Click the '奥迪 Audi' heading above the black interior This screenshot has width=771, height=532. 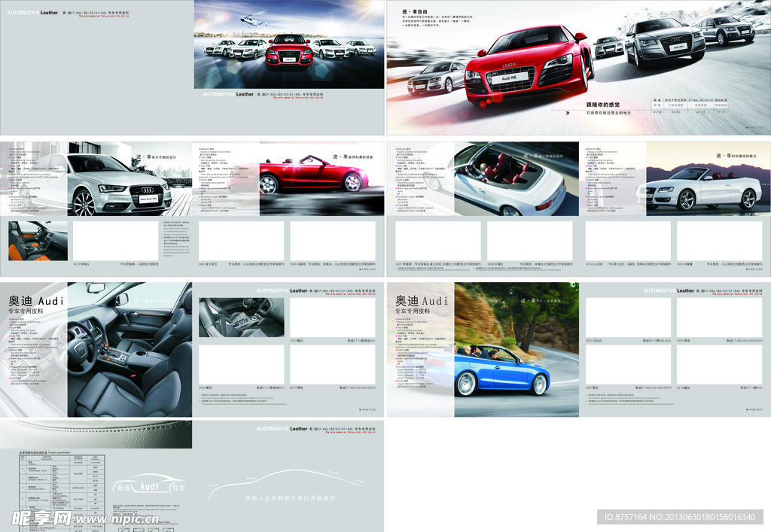pos(36,301)
